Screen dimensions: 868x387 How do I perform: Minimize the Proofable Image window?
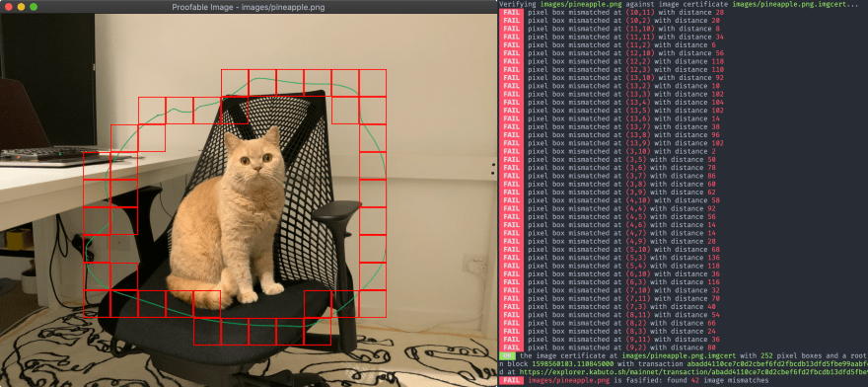pos(21,7)
